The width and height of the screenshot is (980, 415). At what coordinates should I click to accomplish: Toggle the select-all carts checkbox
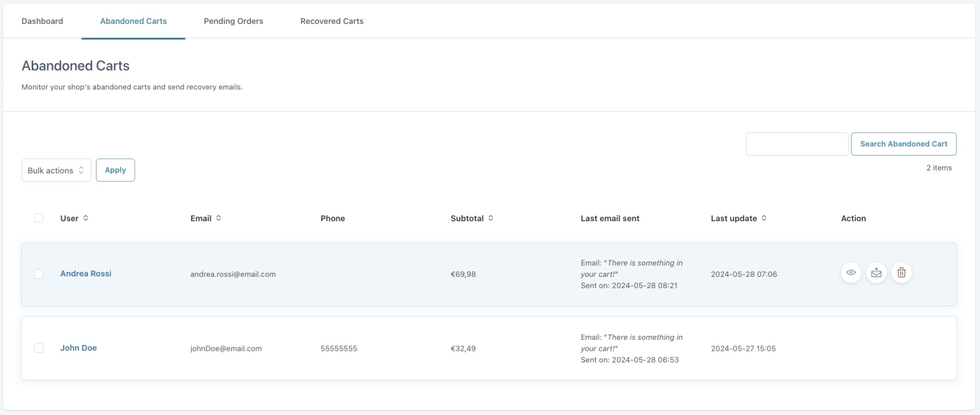(x=39, y=219)
